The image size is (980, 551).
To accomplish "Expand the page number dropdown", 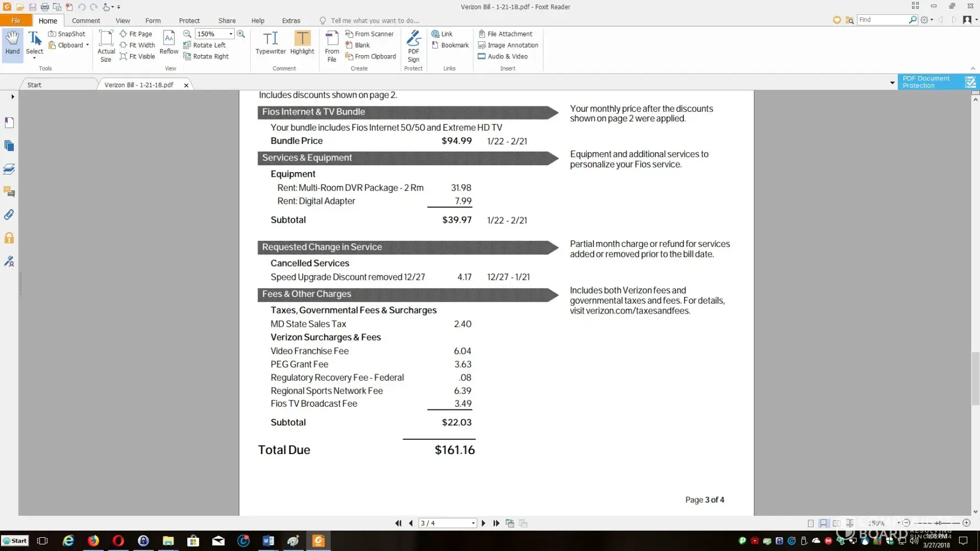I will pyautogui.click(x=473, y=523).
